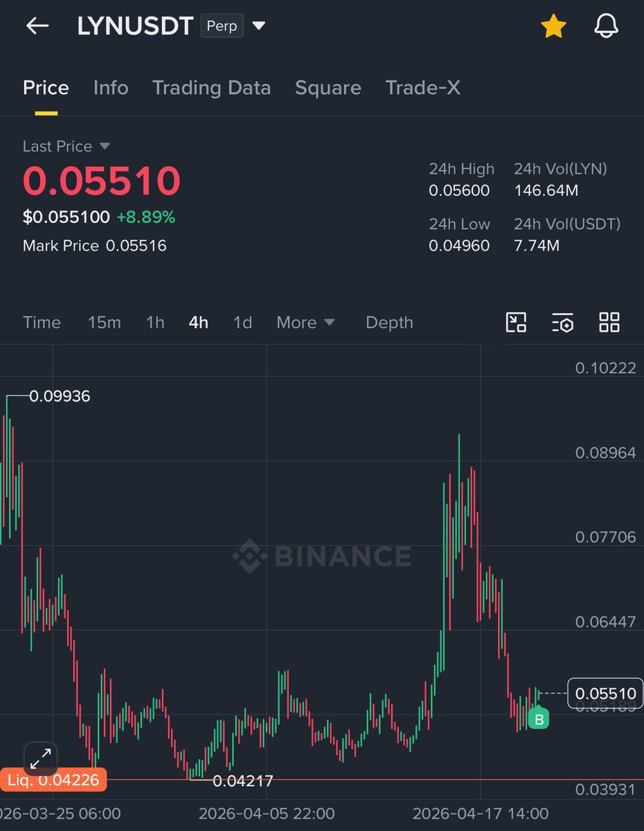This screenshot has height=831, width=644.
Task: Click the Perp contract badge
Action: [x=222, y=26]
